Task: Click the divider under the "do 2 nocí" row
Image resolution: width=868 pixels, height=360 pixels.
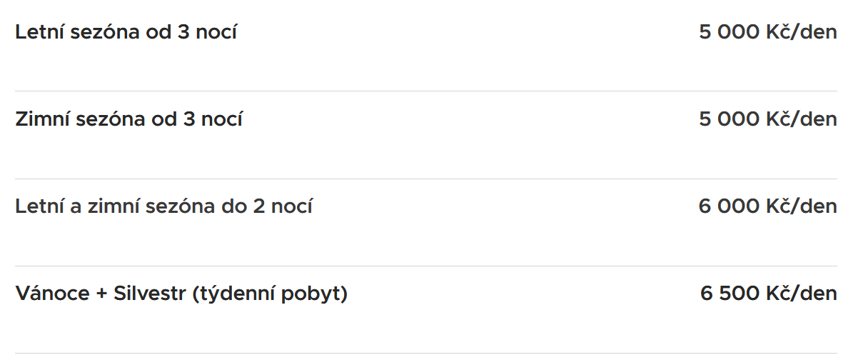Action: pos(426,266)
